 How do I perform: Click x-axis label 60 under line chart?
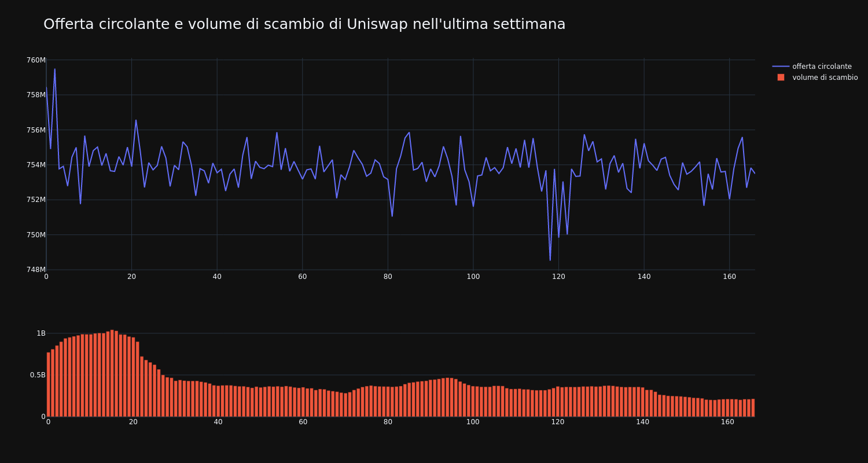coord(302,277)
